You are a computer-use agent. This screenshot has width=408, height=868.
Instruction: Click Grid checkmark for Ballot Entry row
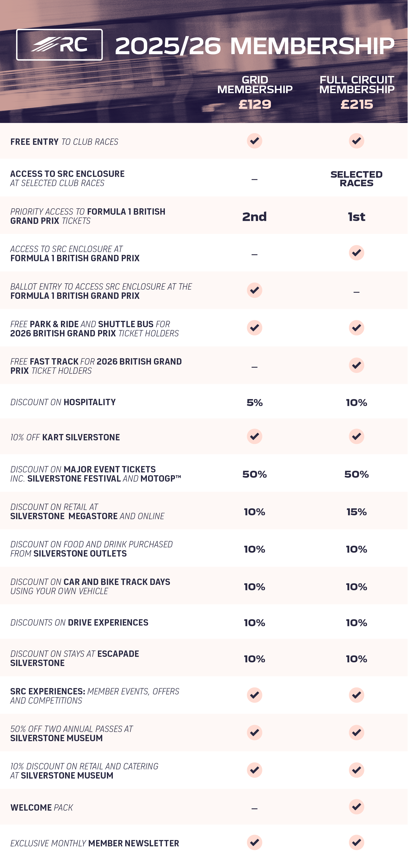click(255, 290)
